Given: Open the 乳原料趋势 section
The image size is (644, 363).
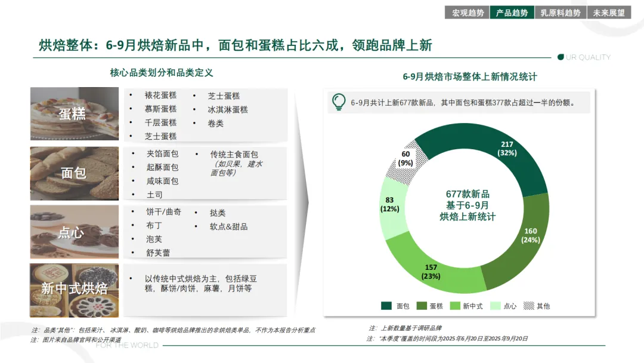Looking at the screenshot, I should (561, 11).
